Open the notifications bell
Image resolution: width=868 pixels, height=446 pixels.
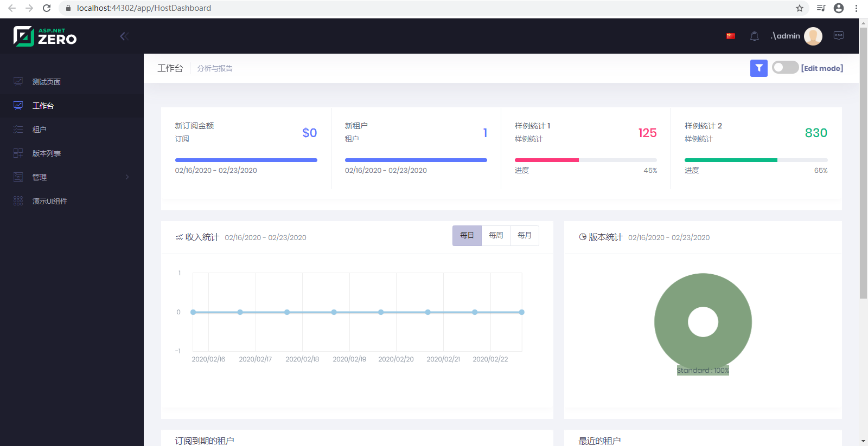tap(754, 36)
